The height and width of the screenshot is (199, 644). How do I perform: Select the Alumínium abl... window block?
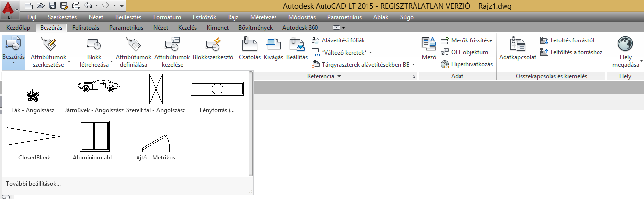click(94, 136)
